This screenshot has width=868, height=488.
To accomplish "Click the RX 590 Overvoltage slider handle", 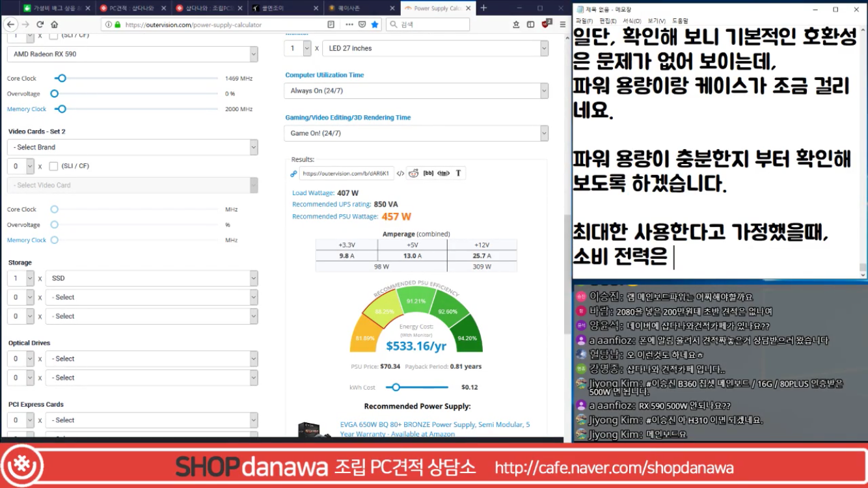I will coord(55,94).
